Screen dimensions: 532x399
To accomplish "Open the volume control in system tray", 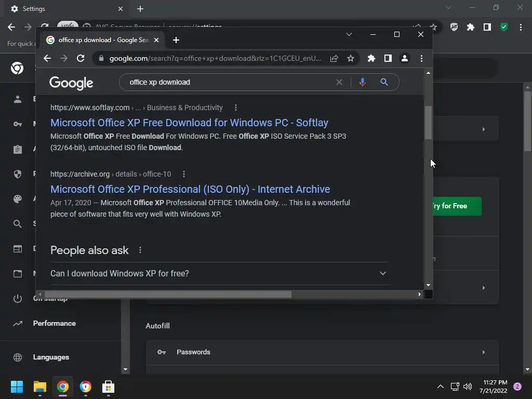I will (468, 387).
